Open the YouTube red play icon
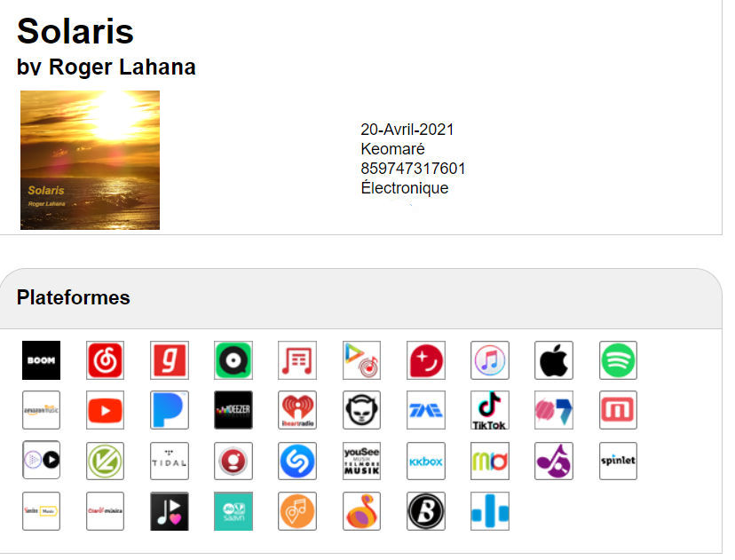Viewport: 735px width, 560px height. coord(105,410)
